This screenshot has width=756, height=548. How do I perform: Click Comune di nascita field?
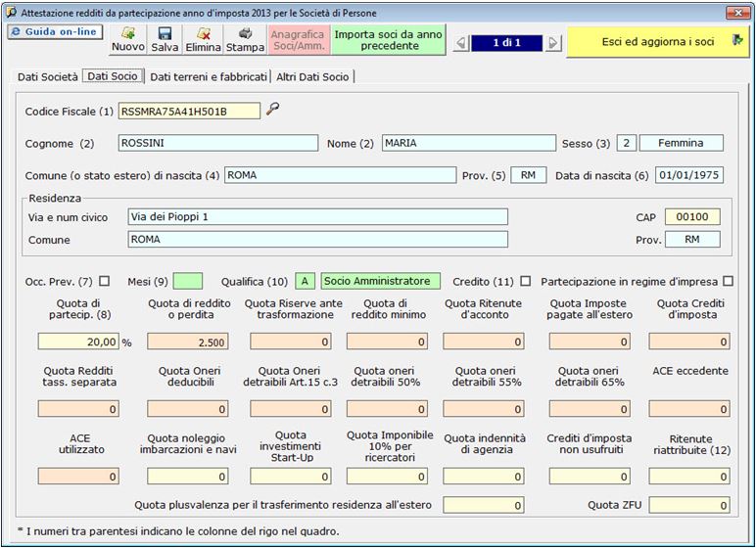tap(341, 175)
